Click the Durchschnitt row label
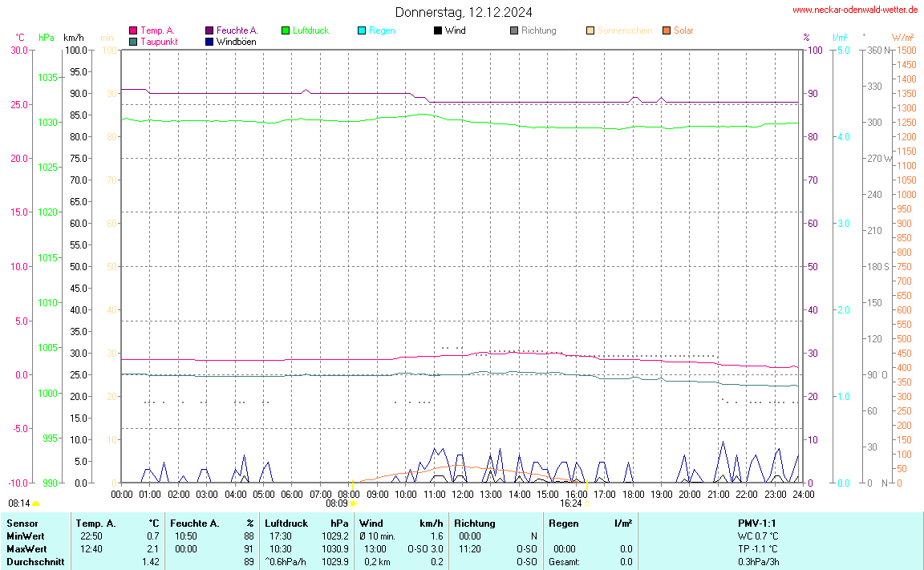 (35, 562)
